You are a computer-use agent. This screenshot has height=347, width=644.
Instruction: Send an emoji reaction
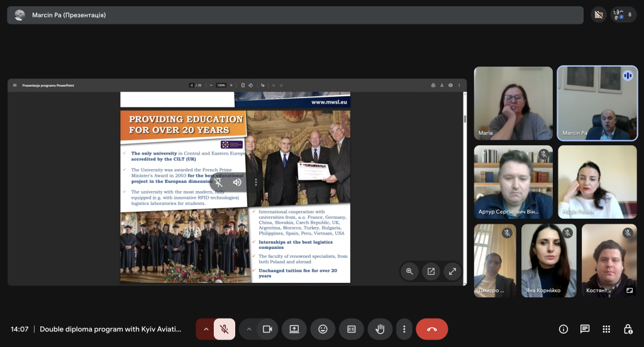pos(323,329)
